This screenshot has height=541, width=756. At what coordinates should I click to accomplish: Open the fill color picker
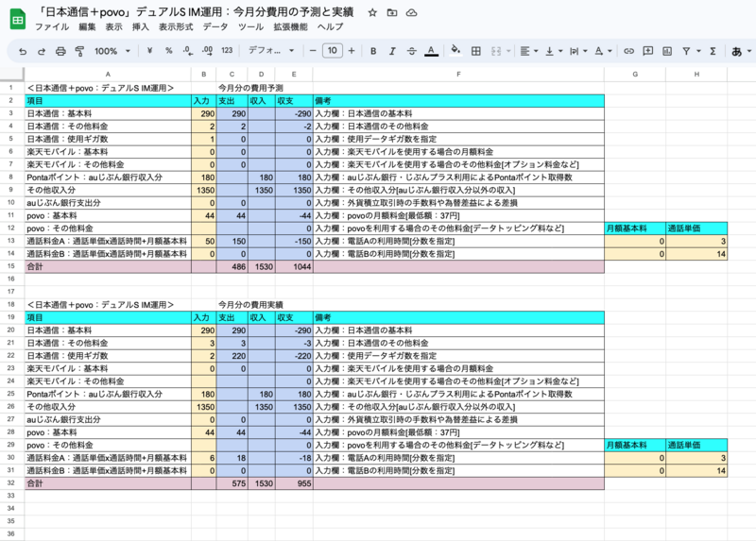[x=455, y=51]
